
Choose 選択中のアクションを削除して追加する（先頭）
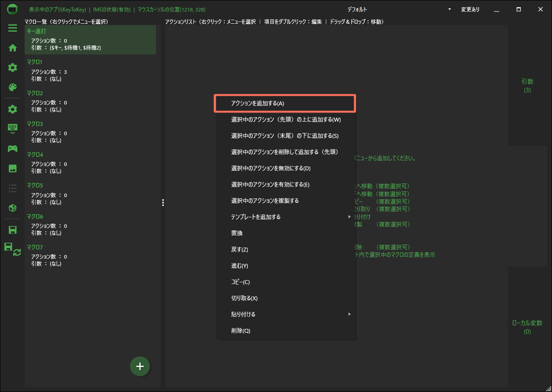[286, 152]
